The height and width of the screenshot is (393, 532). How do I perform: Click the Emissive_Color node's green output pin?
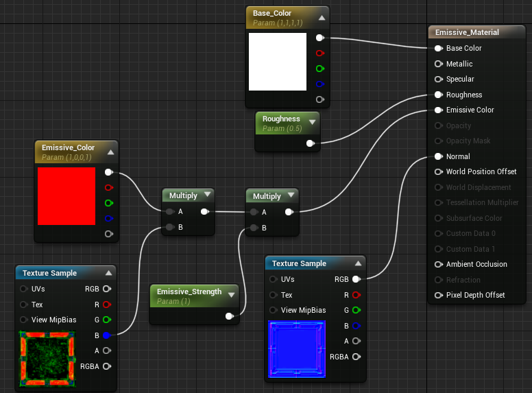(109, 203)
